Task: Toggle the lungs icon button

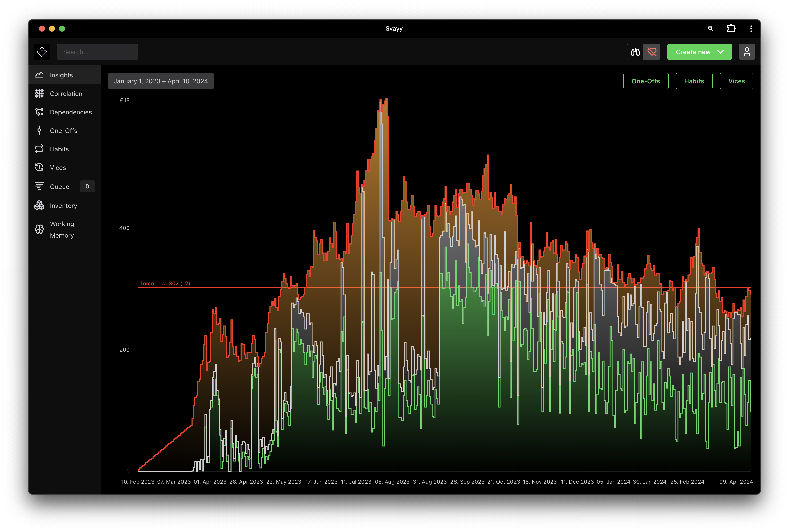Action: pyautogui.click(x=635, y=52)
